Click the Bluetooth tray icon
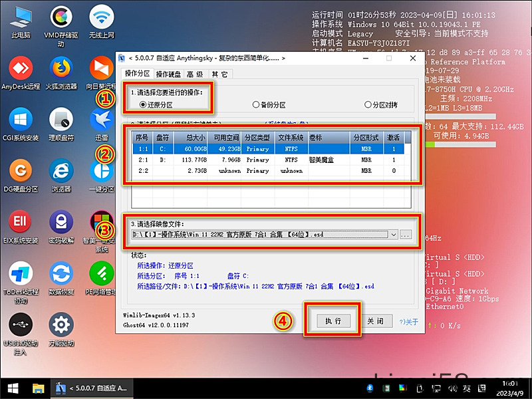 coord(370,388)
